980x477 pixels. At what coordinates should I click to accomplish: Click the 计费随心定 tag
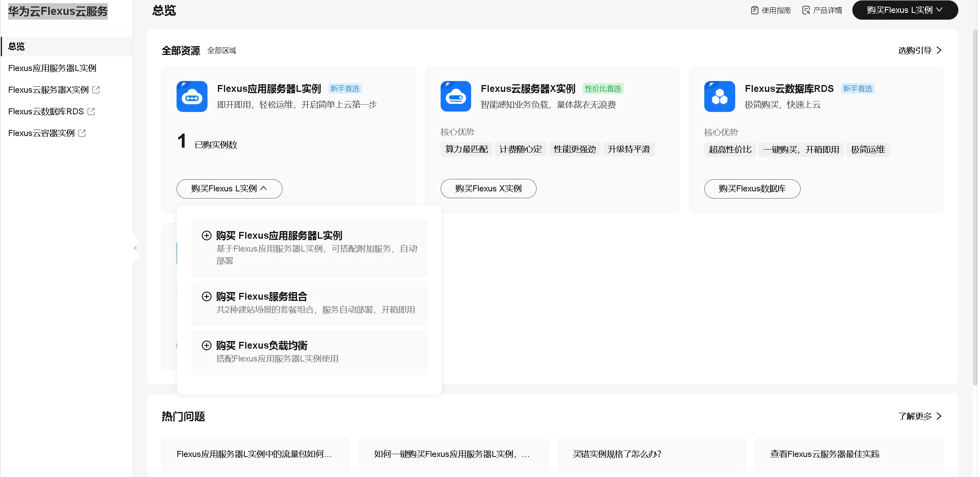click(520, 149)
